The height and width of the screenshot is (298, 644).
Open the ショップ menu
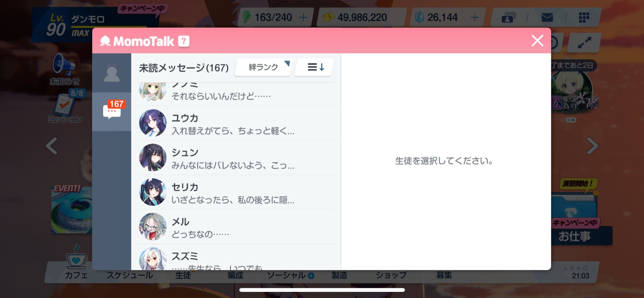391,275
